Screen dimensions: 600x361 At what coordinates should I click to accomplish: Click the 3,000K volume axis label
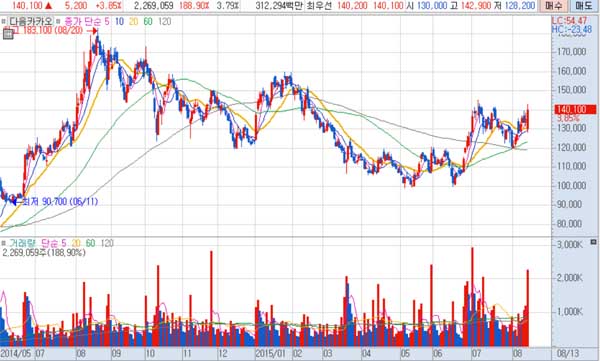point(570,244)
